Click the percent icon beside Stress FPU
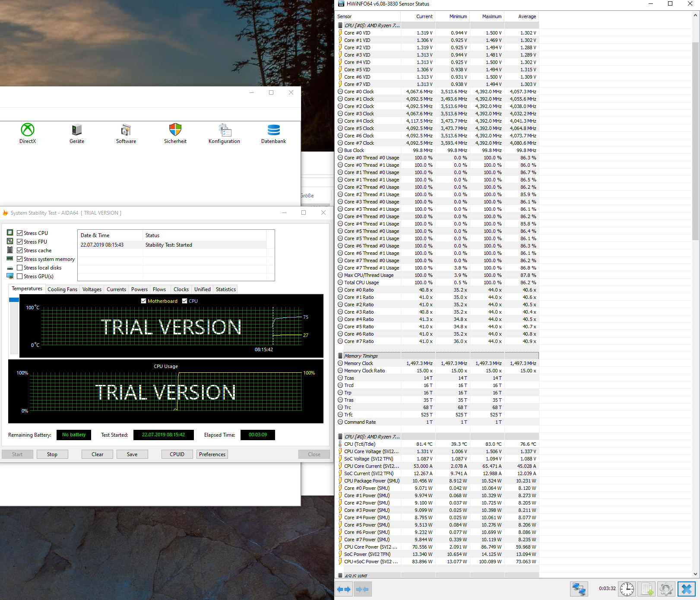This screenshot has height=600, width=700. coord(10,241)
